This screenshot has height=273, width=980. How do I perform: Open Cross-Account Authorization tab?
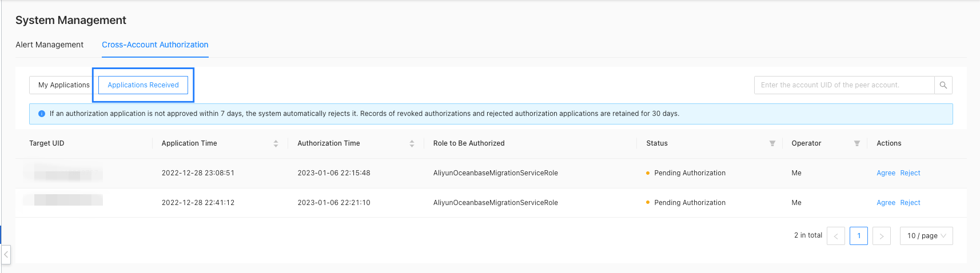pos(155,45)
